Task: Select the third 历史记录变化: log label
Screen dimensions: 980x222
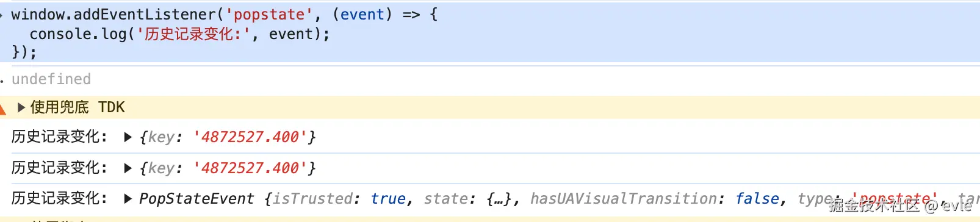Action: pyautogui.click(x=59, y=198)
